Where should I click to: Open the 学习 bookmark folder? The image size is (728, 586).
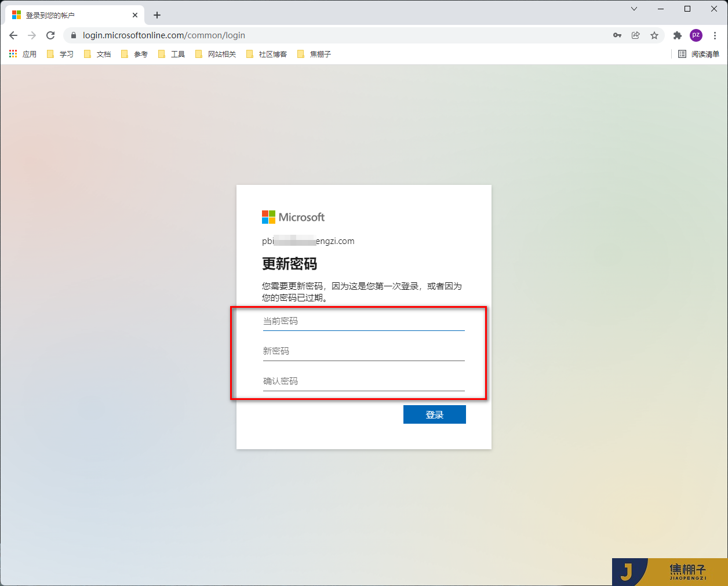tap(60, 54)
